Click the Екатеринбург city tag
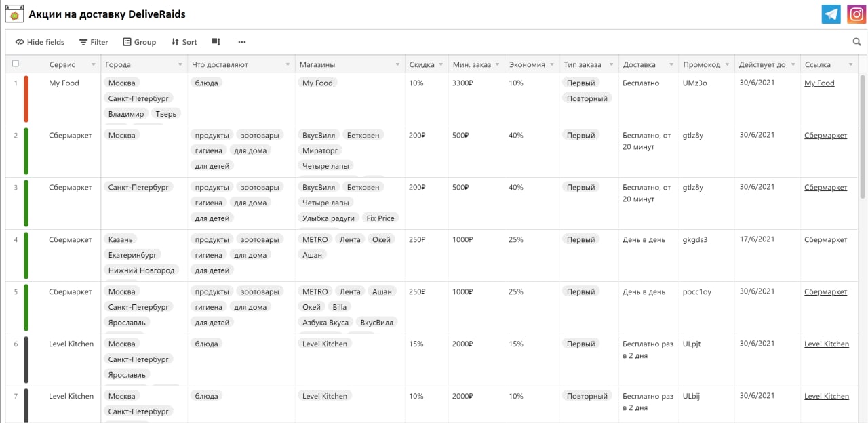This screenshot has width=868, height=423. coord(133,255)
